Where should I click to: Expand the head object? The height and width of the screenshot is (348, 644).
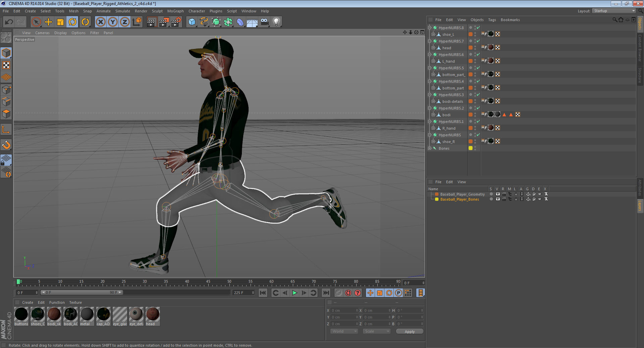pos(433,48)
